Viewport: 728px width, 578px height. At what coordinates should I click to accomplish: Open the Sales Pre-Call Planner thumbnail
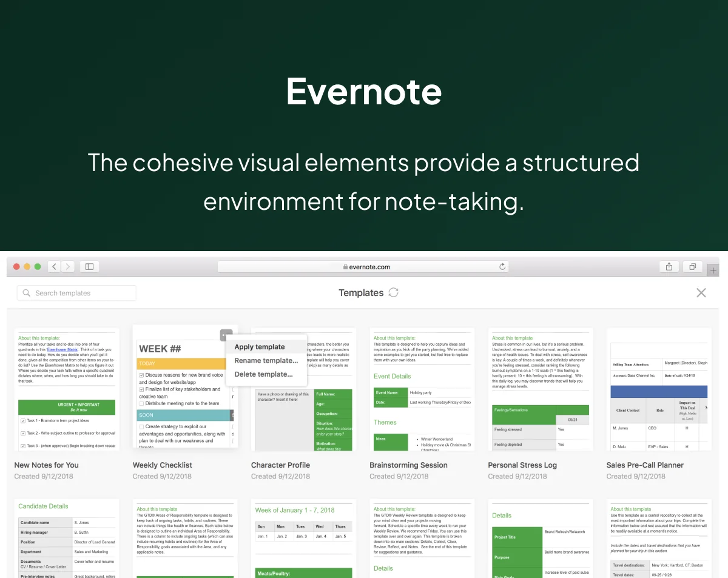pyautogui.click(x=659, y=388)
